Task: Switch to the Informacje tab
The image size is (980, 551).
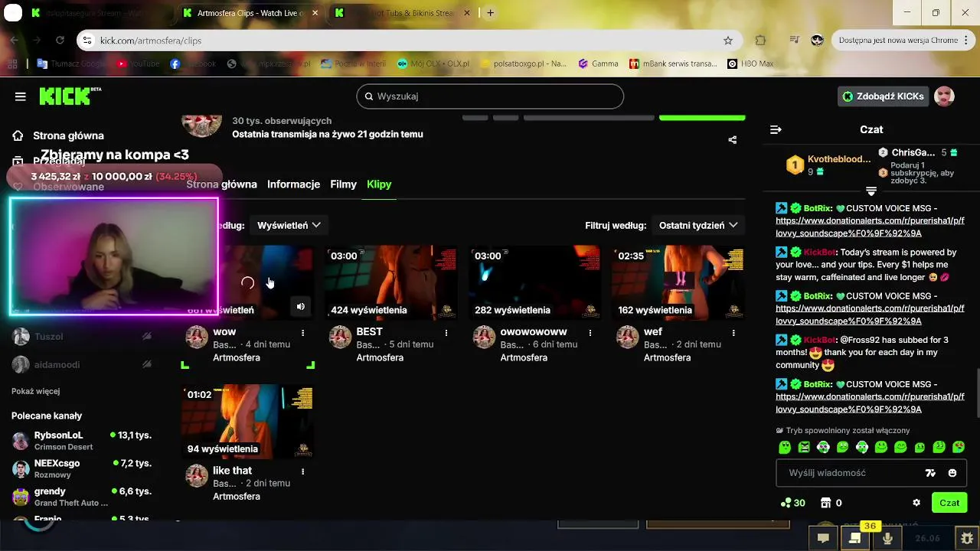Action: (x=293, y=184)
